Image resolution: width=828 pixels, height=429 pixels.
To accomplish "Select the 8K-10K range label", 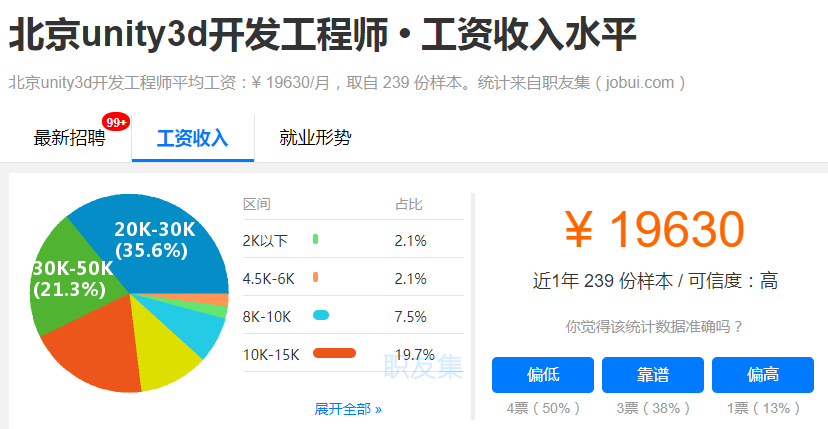I will [x=267, y=317].
